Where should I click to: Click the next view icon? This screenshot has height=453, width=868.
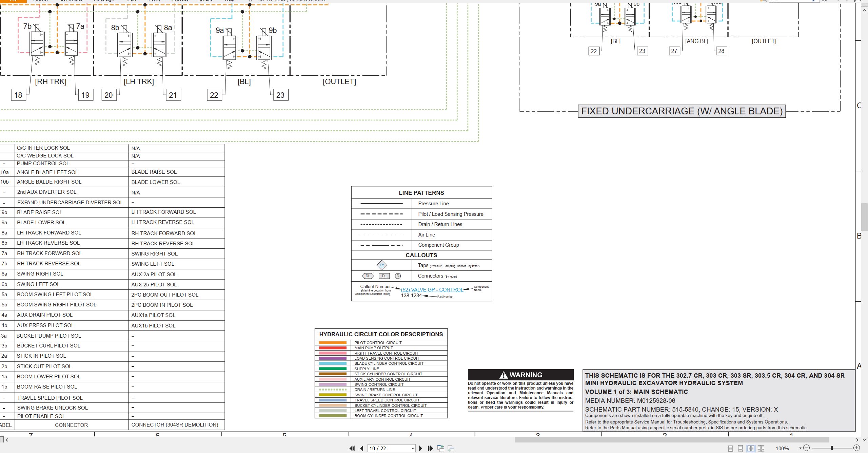point(451,448)
